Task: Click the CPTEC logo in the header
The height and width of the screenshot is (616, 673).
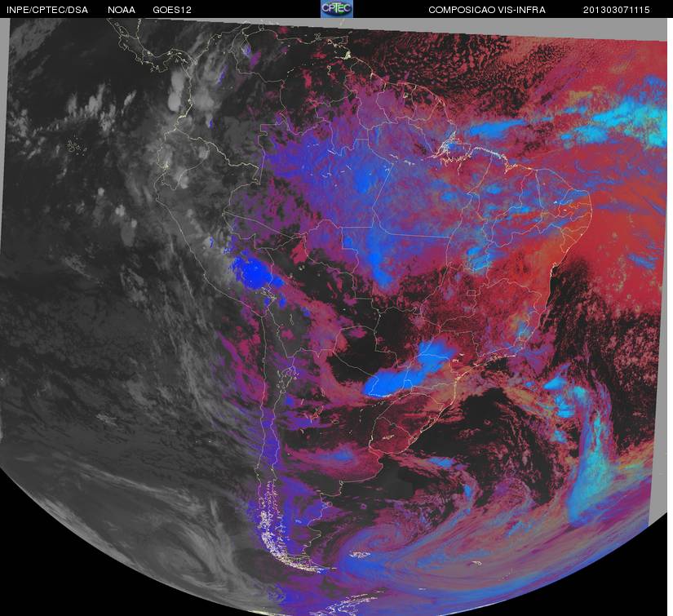Action: 337,9
